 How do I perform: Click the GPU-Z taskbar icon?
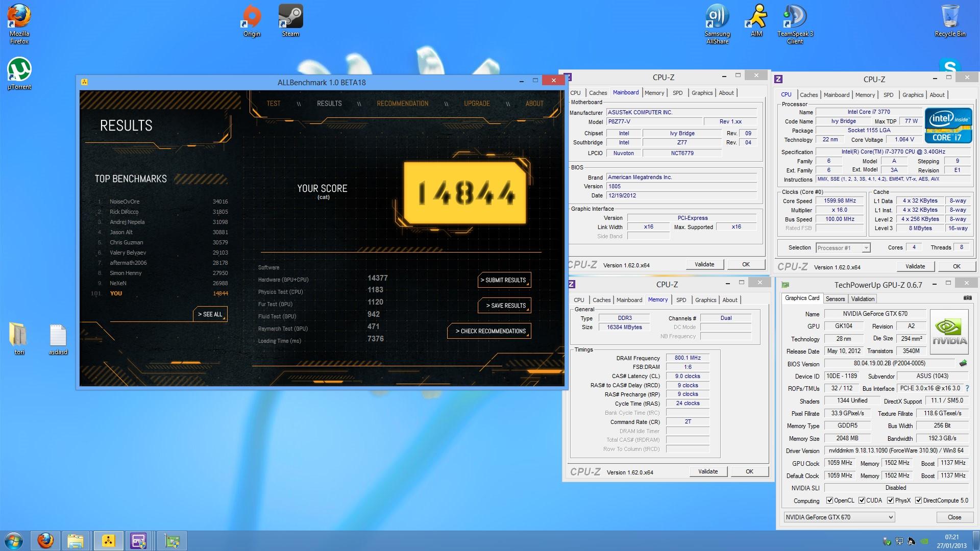[x=172, y=540]
